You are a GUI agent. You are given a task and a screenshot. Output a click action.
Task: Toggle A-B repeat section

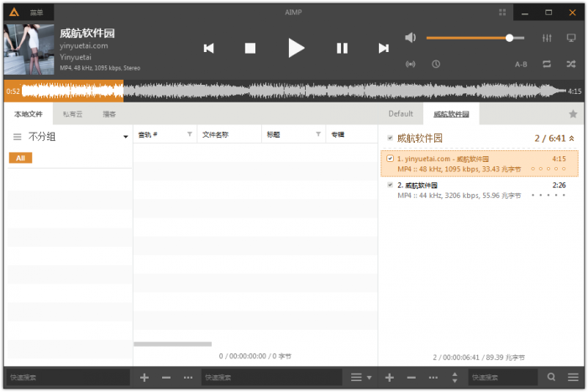point(521,65)
